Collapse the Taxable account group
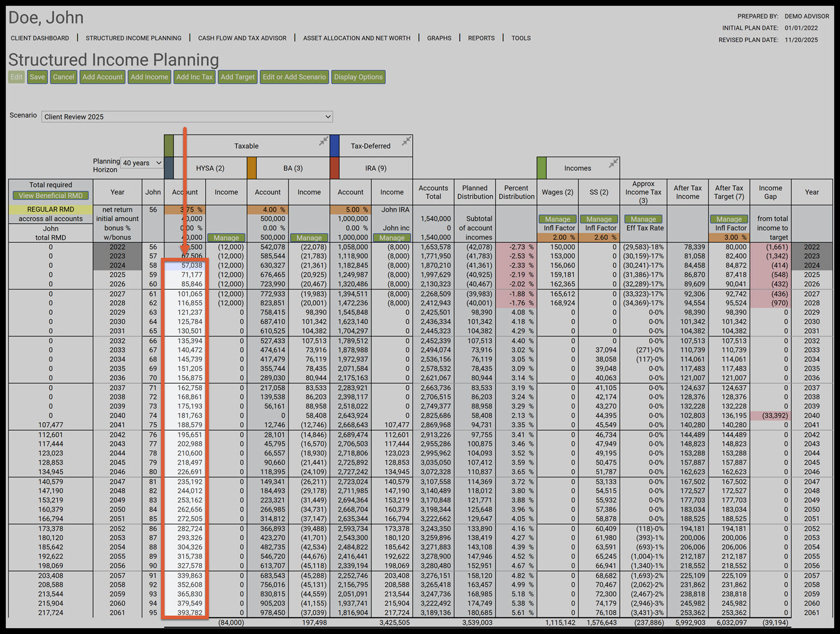840x634 pixels. pyautogui.click(x=323, y=141)
